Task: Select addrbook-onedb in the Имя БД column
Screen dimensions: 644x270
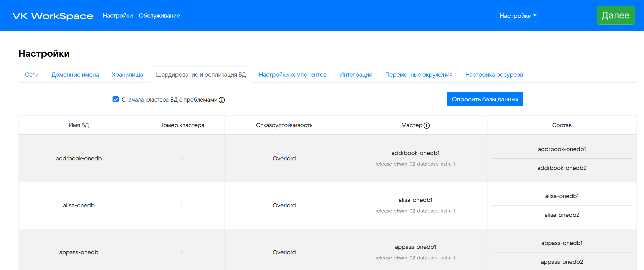Action: click(79, 158)
